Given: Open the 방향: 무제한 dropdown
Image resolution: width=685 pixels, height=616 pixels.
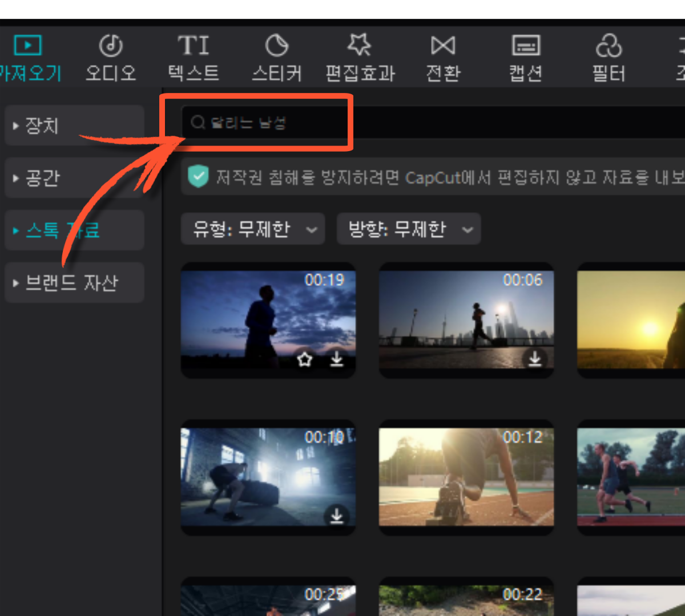Looking at the screenshot, I should [x=409, y=229].
